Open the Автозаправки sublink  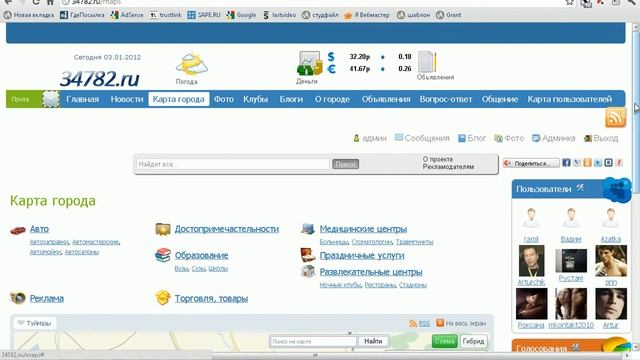point(49,242)
